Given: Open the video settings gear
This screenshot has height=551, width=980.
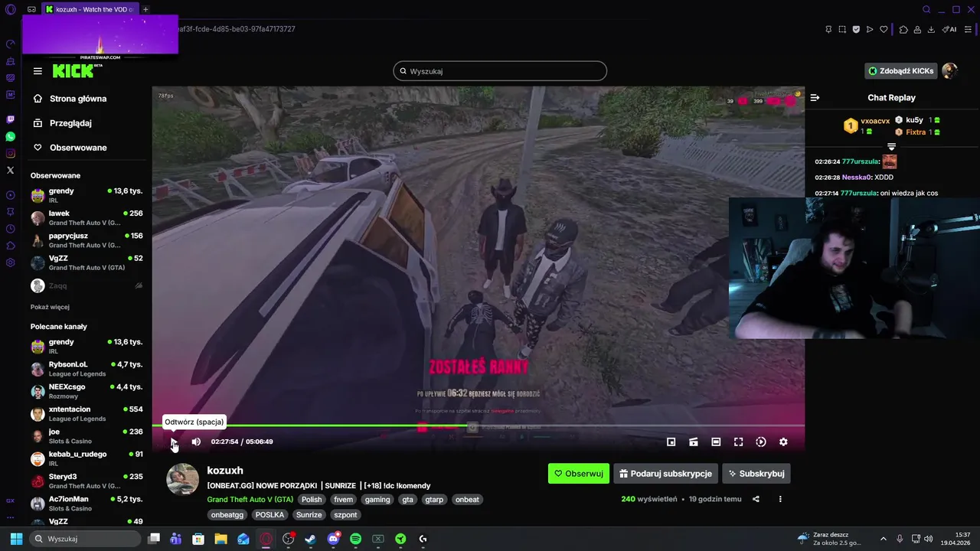Looking at the screenshot, I should click(783, 442).
